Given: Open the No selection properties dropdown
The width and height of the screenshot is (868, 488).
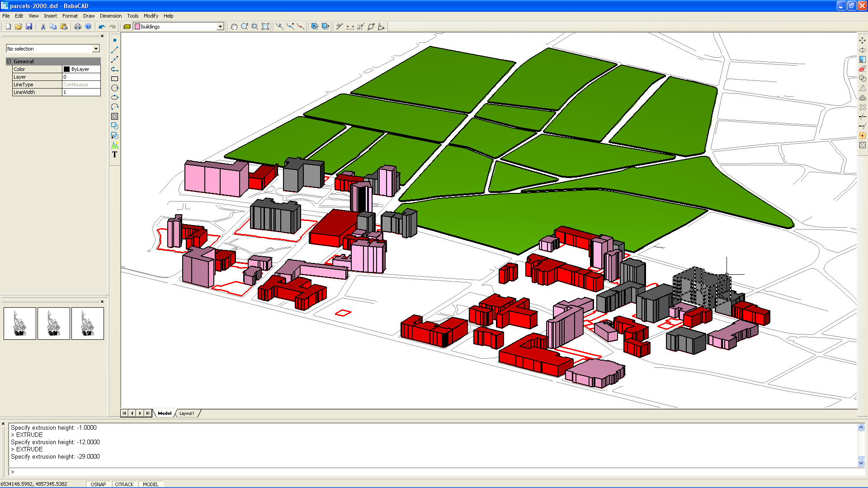Looking at the screenshot, I should pyautogui.click(x=96, y=48).
